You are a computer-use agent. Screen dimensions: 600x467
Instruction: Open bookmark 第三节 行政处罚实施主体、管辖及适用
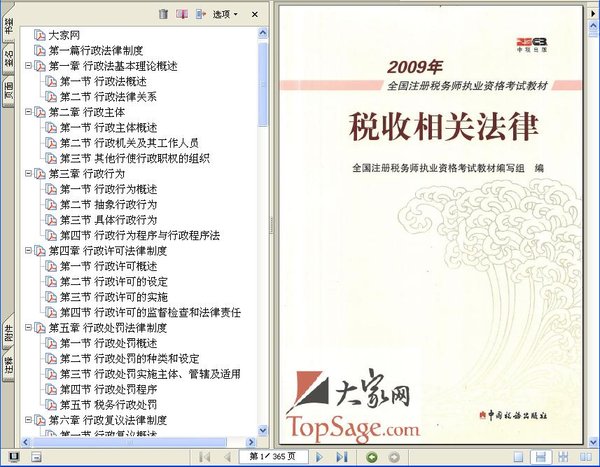[x=150, y=374]
